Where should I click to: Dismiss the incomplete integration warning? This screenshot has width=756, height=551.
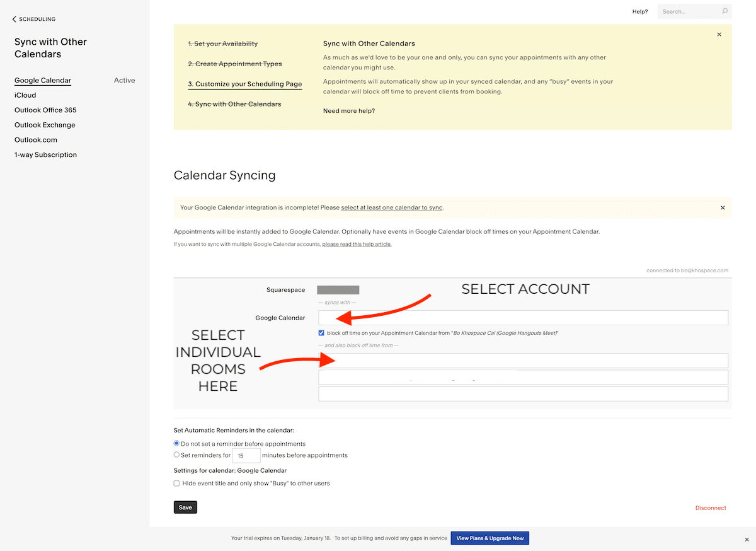[x=723, y=207]
